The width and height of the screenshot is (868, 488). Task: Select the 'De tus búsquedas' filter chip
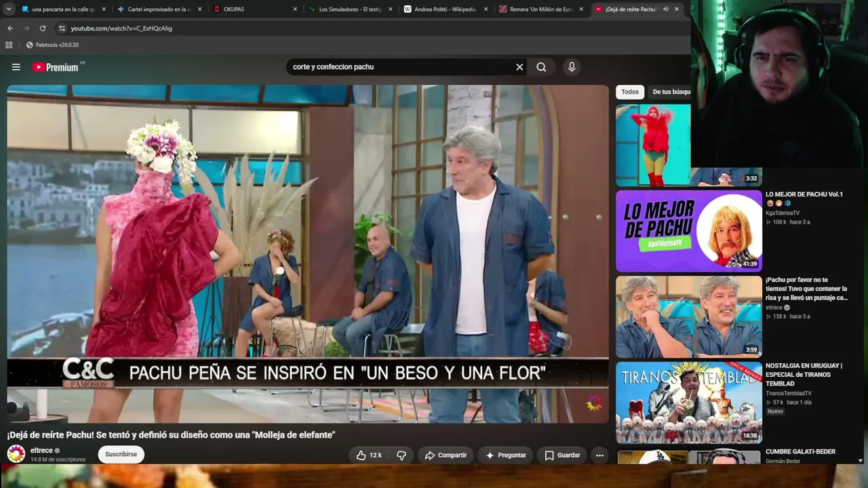click(671, 91)
